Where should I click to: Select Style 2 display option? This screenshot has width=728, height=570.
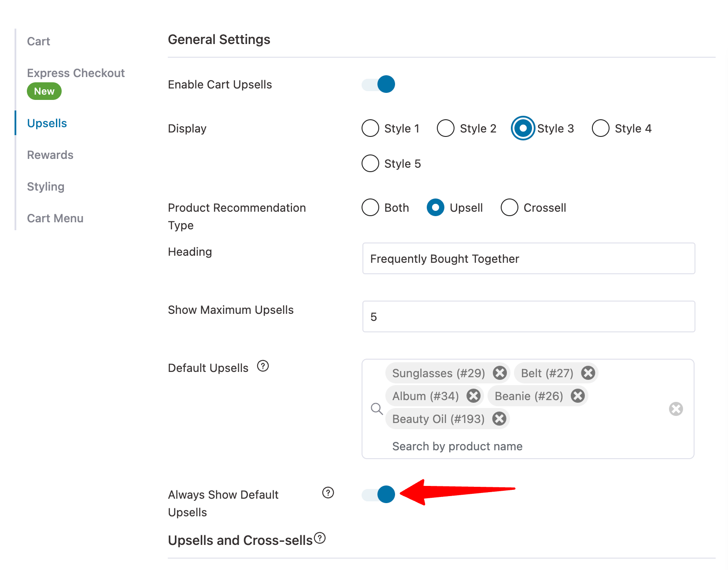click(446, 128)
